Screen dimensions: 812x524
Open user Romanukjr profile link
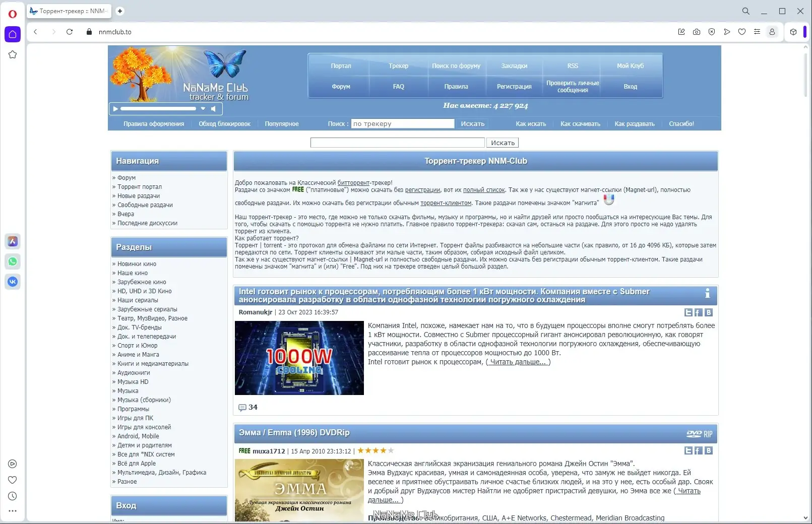point(256,312)
